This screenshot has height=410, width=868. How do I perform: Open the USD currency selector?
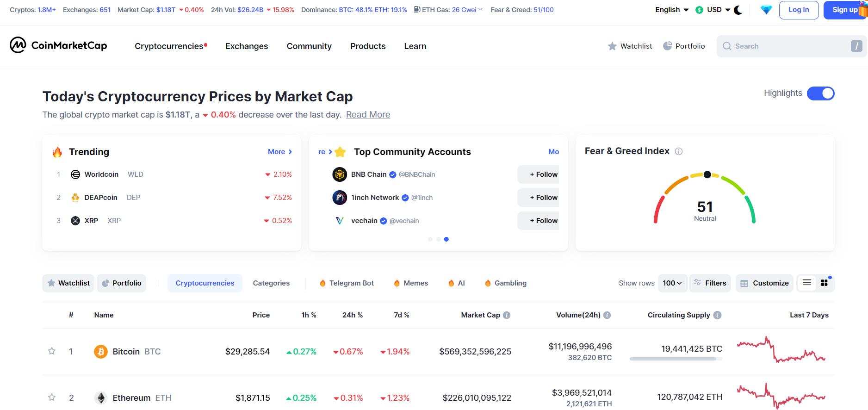pos(713,10)
